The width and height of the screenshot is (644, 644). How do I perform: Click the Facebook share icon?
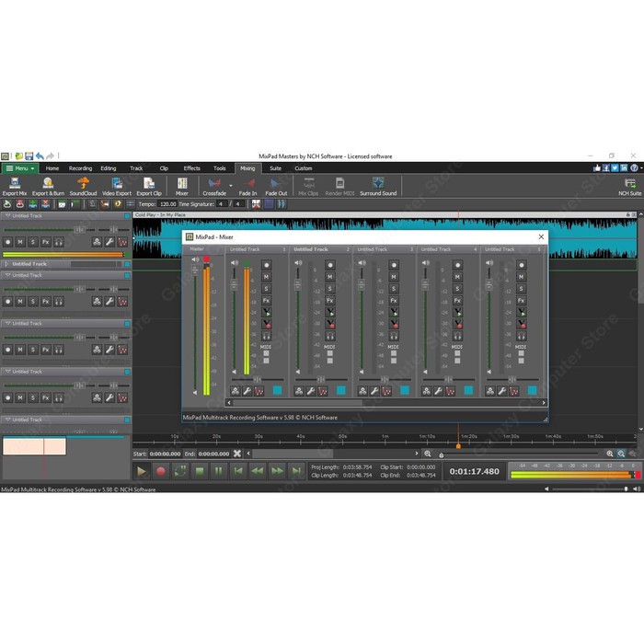click(605, 167)
